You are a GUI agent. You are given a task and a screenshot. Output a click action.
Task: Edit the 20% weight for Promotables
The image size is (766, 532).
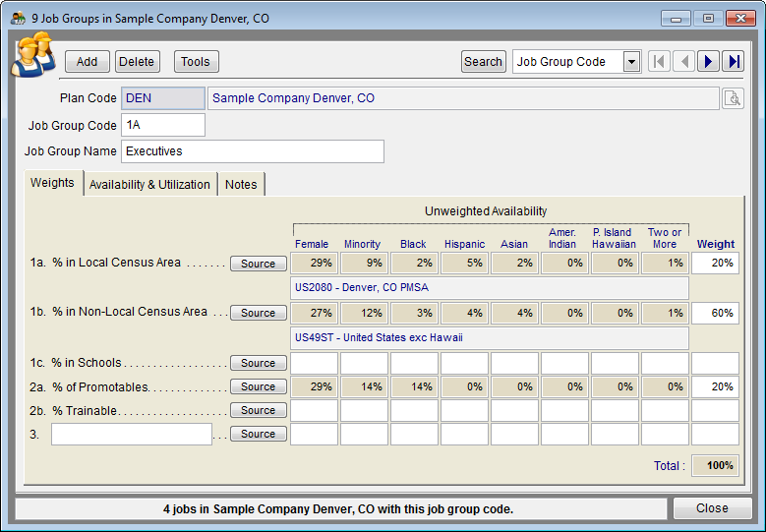(715, 386)
